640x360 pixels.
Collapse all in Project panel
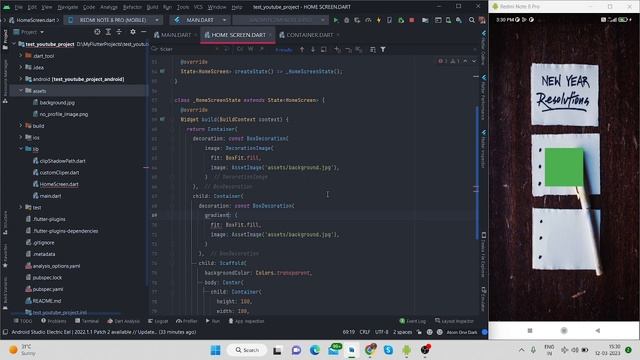[x=119, y=32]
